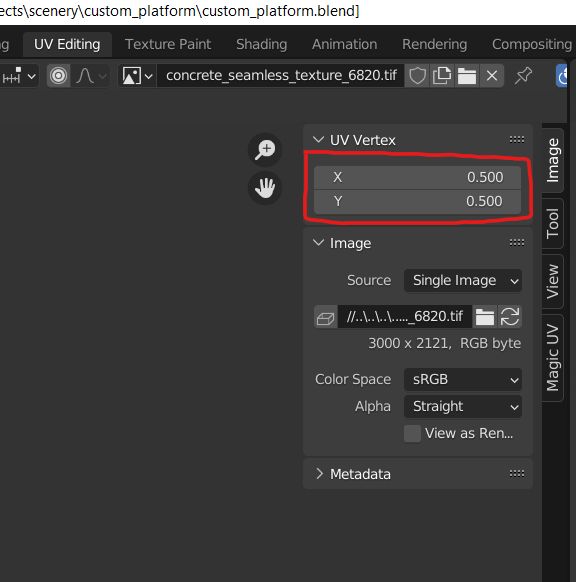The height and width of the screenshot is (582, 576).
Task: Click the image name field concrete_seamless_texture_6820.tif
Action: click(x=281, y=76)
